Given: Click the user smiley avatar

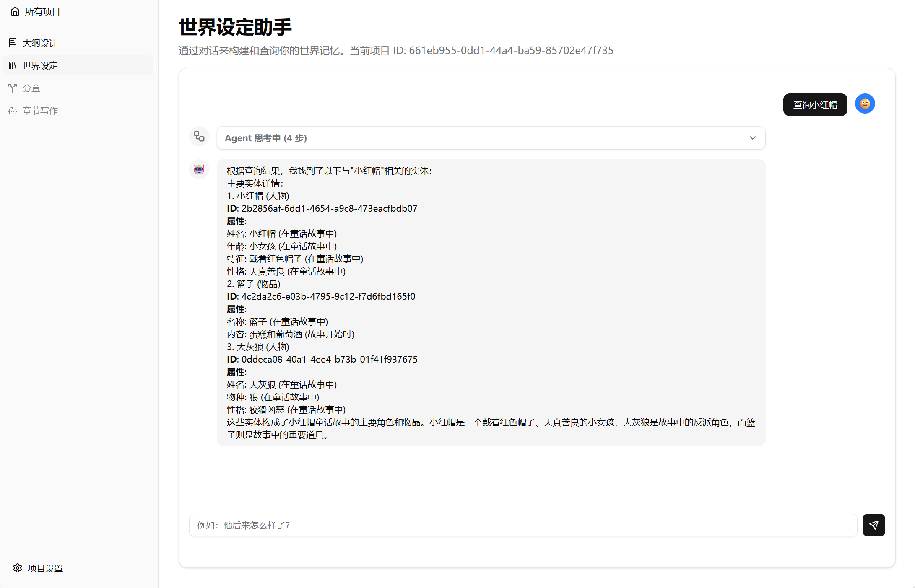Looking at the screenshot, I should click(865, 104).
